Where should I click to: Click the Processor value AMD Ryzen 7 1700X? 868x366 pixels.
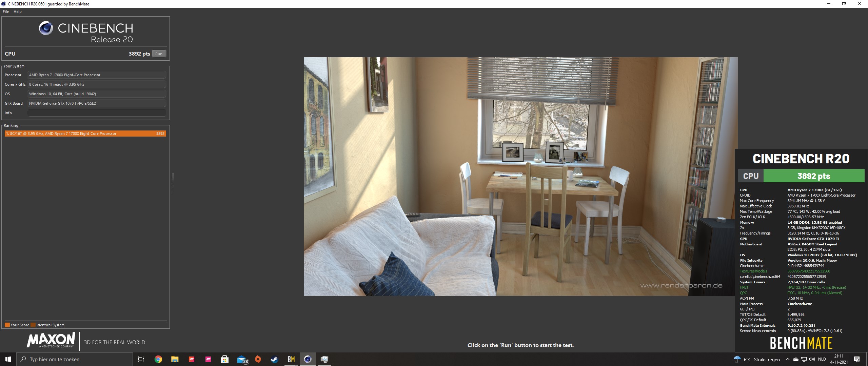[x=97, y=75]
